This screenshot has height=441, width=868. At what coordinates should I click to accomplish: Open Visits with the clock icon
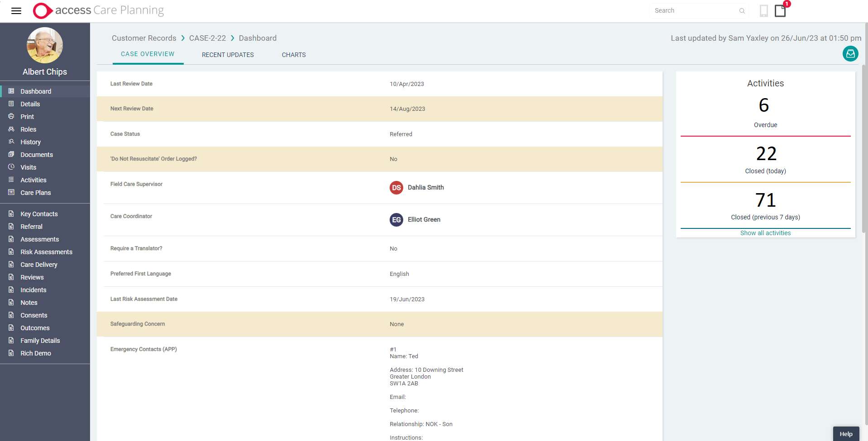click(x=11, y=167)
